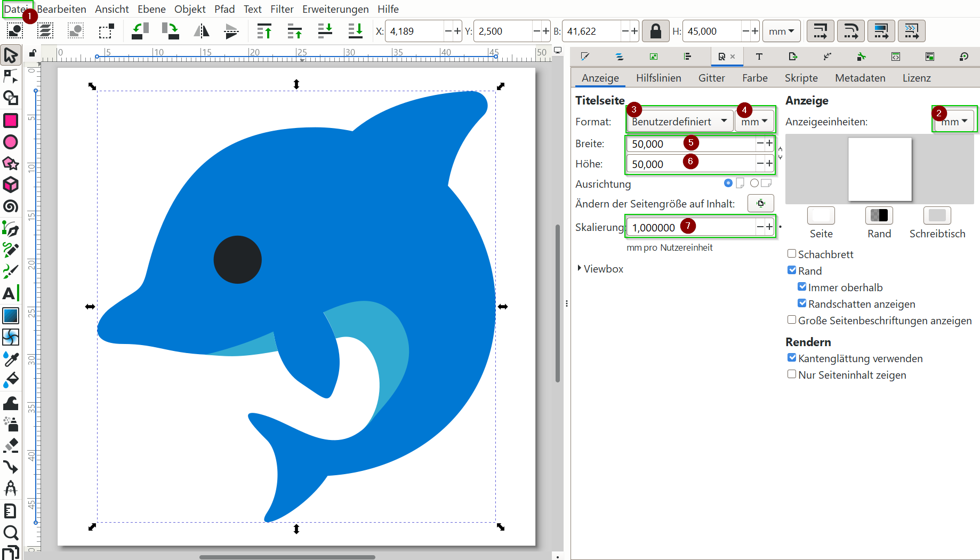Viewport: 980px width, 560px height.
Task: Select the landscape orientation radio button
Action: click(754, 183)
